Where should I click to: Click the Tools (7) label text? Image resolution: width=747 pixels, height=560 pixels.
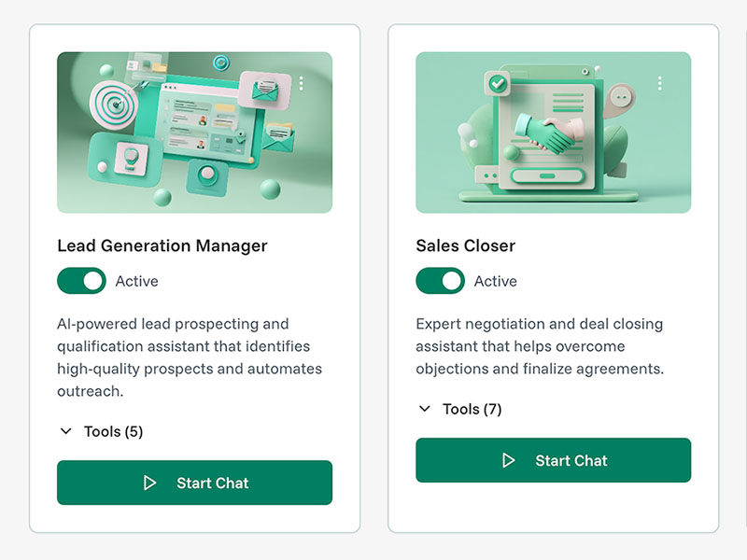pyautogui.click(x=472, y=409)
